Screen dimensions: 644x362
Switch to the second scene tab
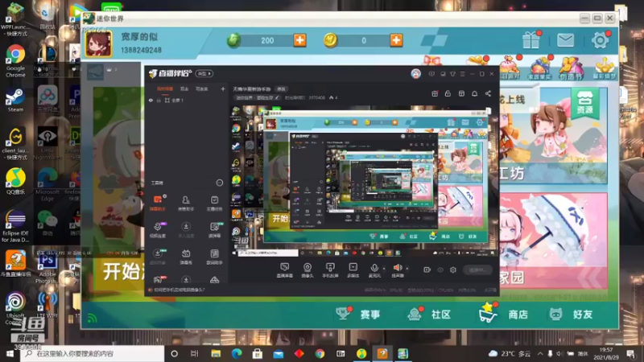pos(184,89)
